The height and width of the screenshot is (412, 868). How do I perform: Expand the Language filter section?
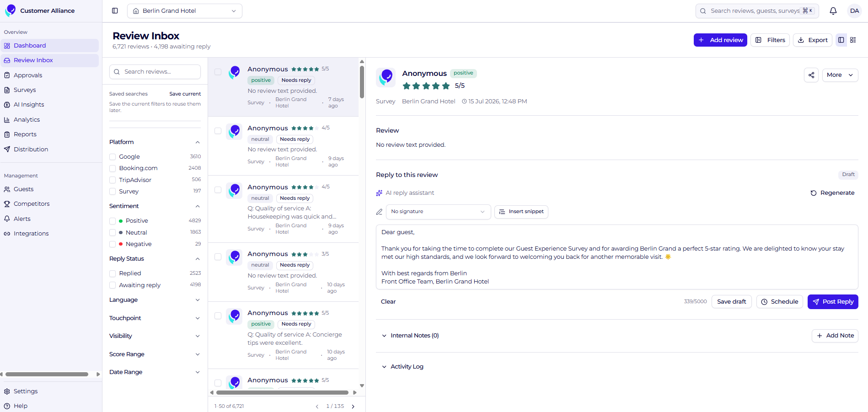[x=155, y=300]
